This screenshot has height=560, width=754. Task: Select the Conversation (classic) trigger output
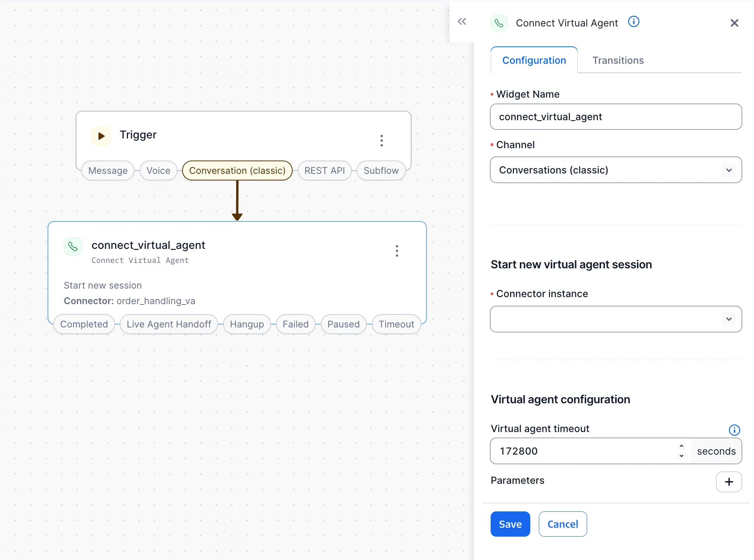[237, 171]
